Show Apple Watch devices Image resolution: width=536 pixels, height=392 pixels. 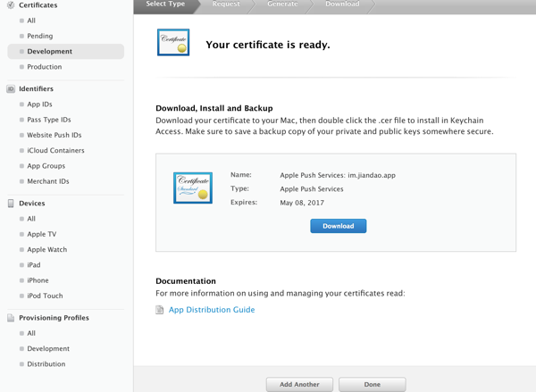click(47, 249)
